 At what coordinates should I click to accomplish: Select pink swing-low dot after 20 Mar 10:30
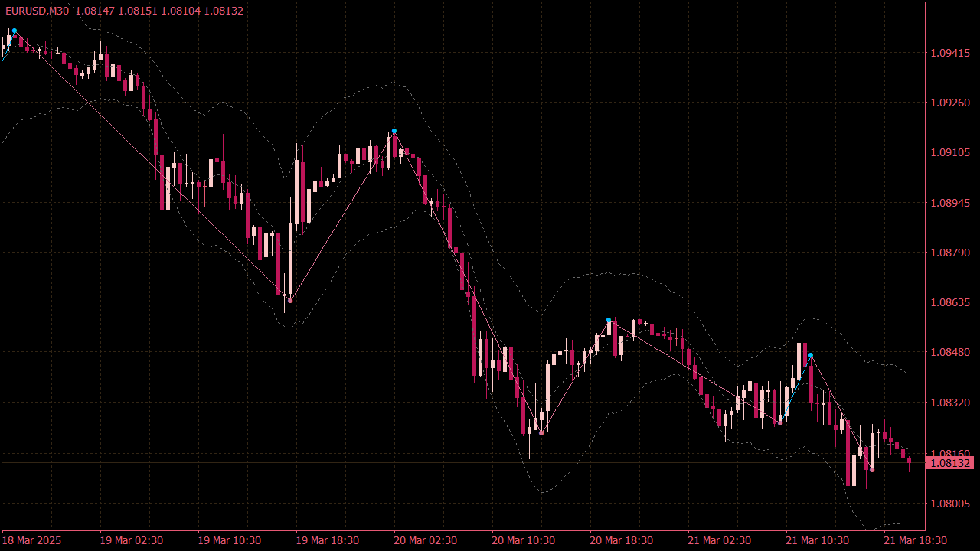[x=541, y=433]
